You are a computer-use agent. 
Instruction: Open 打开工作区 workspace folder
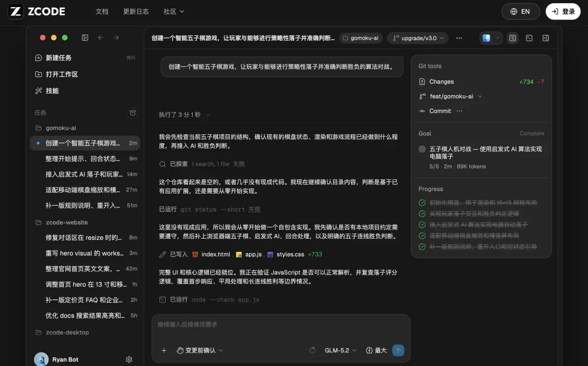(x=57, y=74)
